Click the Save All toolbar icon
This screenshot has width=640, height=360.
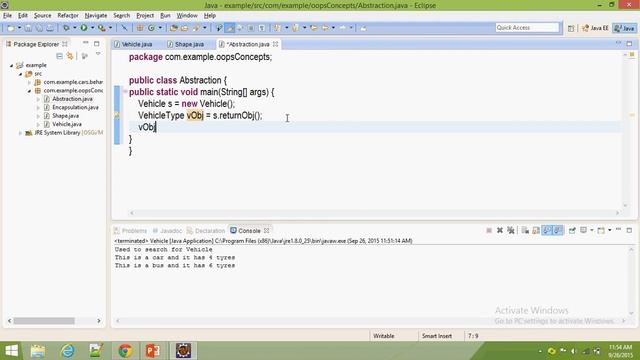point(39,28)
